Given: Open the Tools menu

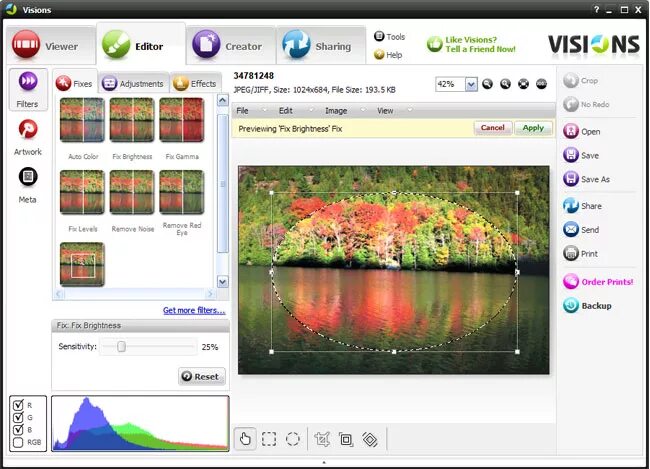Looking at the screenshot, I should [389, 36].
